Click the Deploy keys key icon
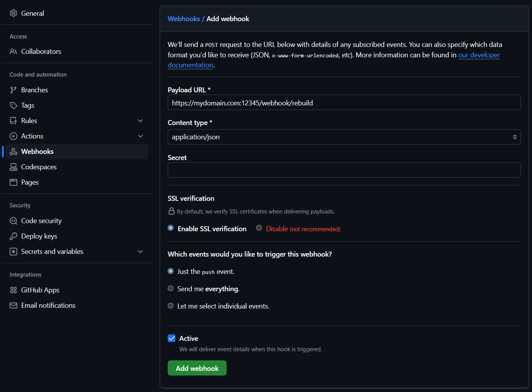 click(x=13, y=236)
